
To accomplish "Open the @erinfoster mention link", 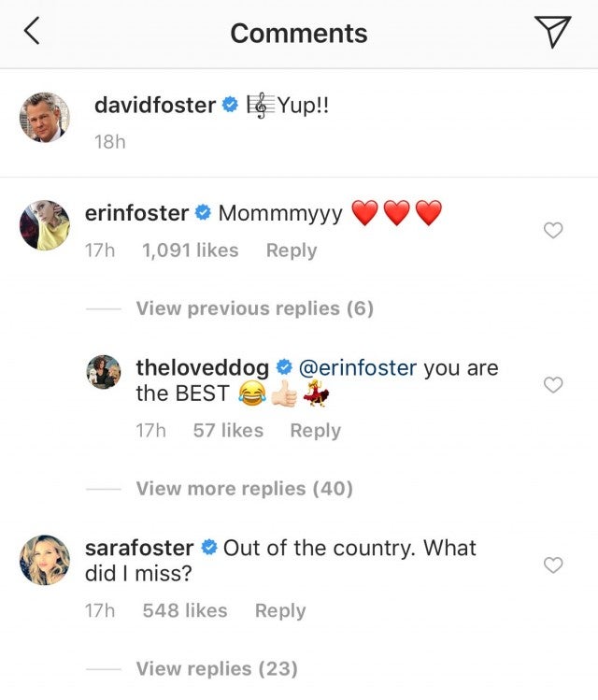I will tap(357, 367).
